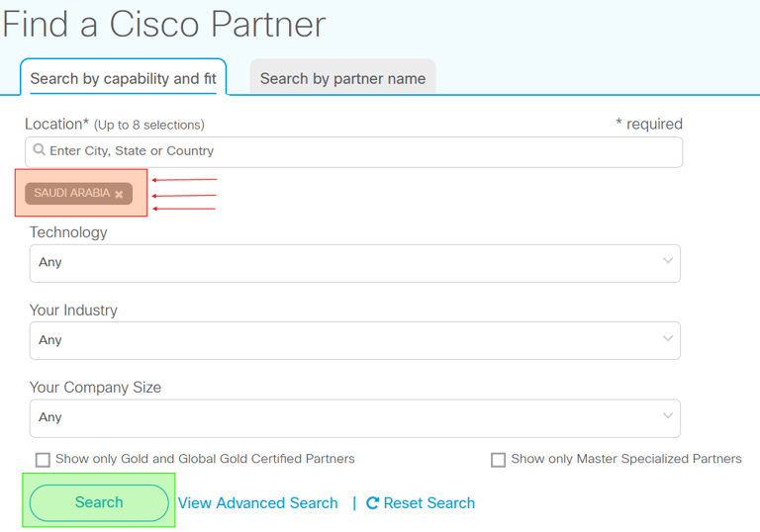
Task: Click the Location (Up to 8 selections) label
Action: (115, 125)
